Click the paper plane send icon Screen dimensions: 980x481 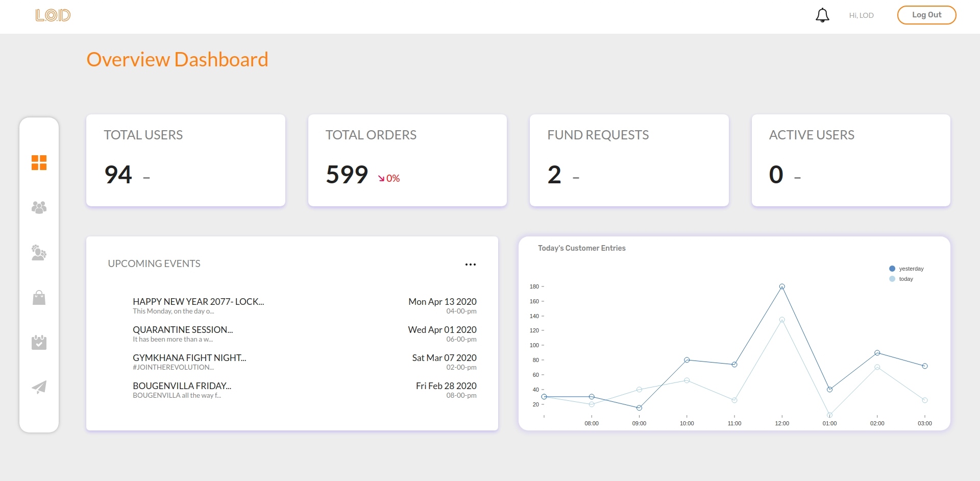pyautogui.click(x=39, y=387)
